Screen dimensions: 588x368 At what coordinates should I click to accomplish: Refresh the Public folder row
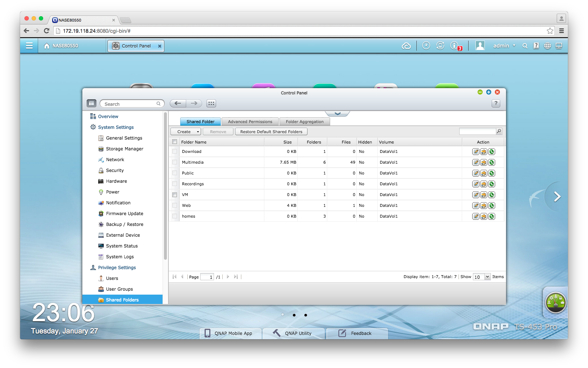click(x=492, y=173)
